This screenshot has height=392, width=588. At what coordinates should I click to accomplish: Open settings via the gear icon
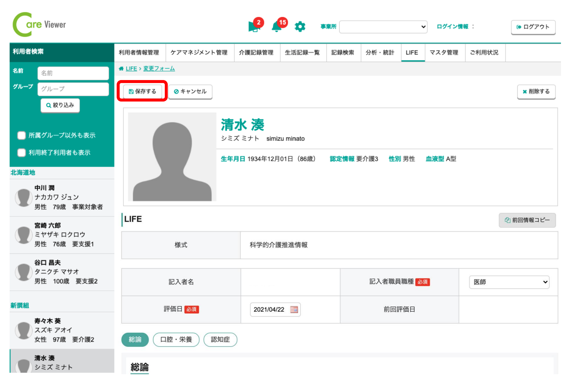[x=300, y=27]
